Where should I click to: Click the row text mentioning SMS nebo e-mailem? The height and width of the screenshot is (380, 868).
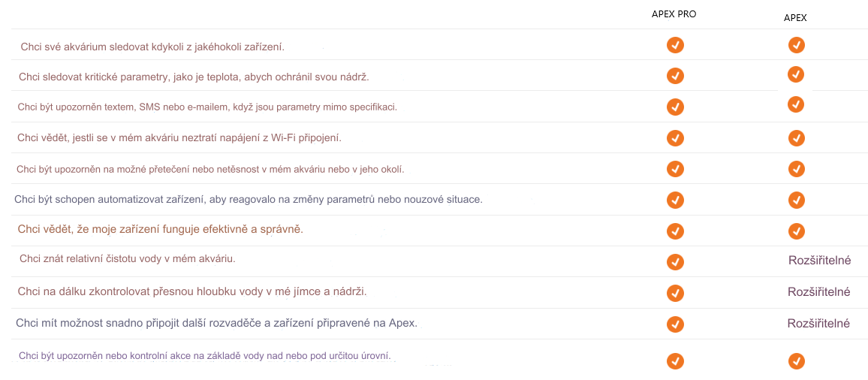(x=207, y=107)
